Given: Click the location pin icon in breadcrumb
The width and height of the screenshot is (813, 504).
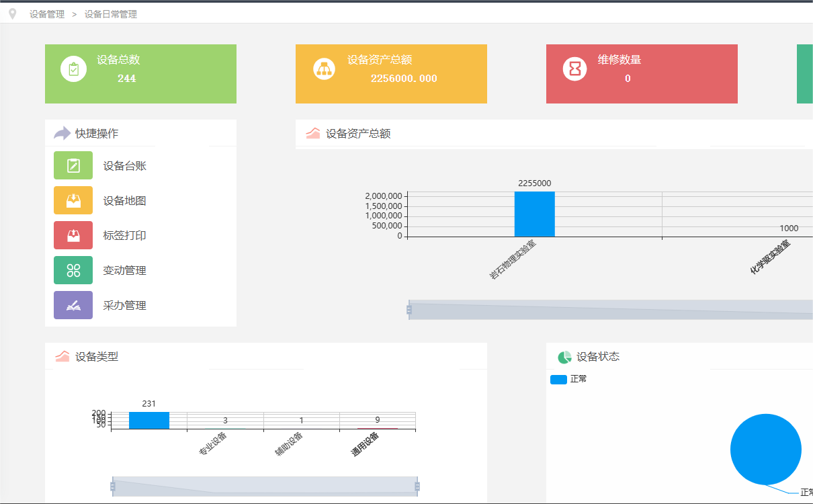Looking at the screenshot, I should (12, 13).
